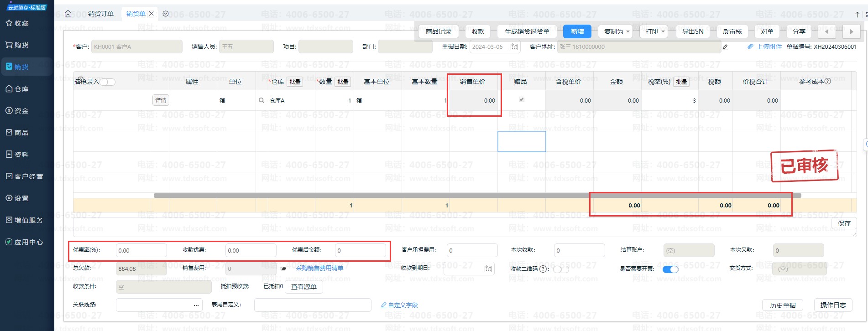Viewport: 868px width, 331px height.
Task: Toggle the 收款二维码 switch
Action: tap(561, 269)
